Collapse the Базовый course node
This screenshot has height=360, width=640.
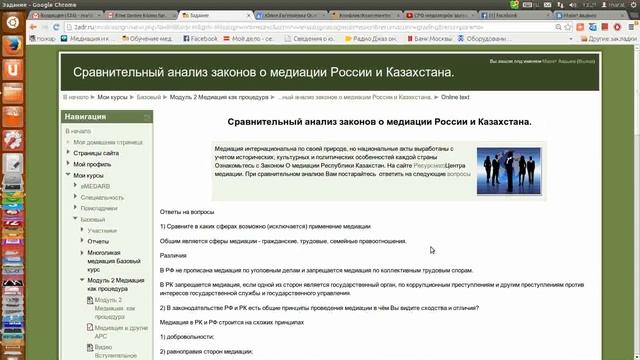coord(75,219)
